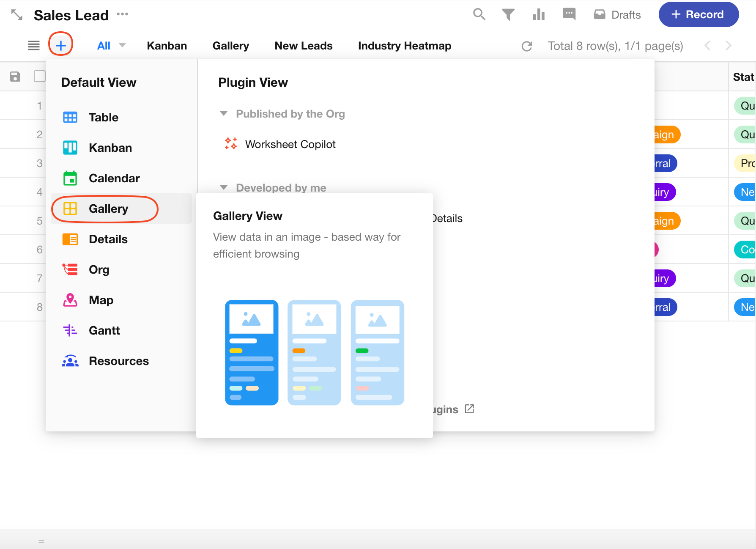This screenshot has height=549, width=756.
Task: Click the refresh icon beside row total
Action: coord(527,46)
